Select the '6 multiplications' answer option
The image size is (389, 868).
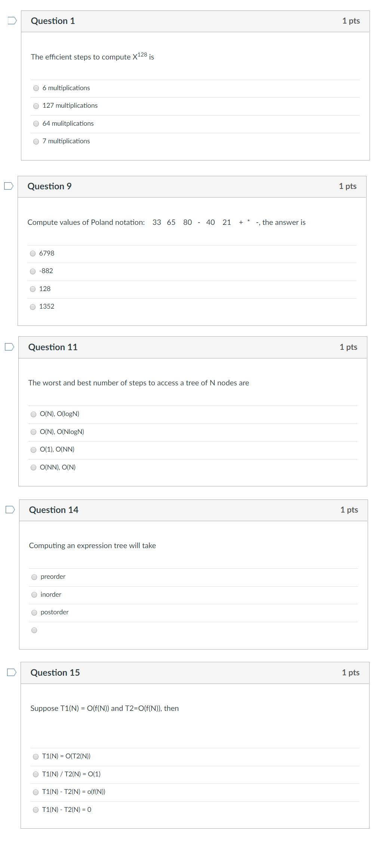point(36,88)
